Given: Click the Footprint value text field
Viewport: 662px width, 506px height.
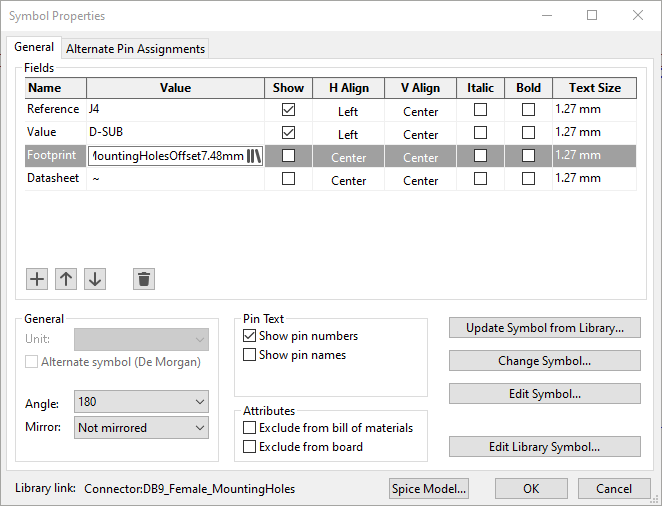Looking at the screenshot, I should [x=167, y=156].
